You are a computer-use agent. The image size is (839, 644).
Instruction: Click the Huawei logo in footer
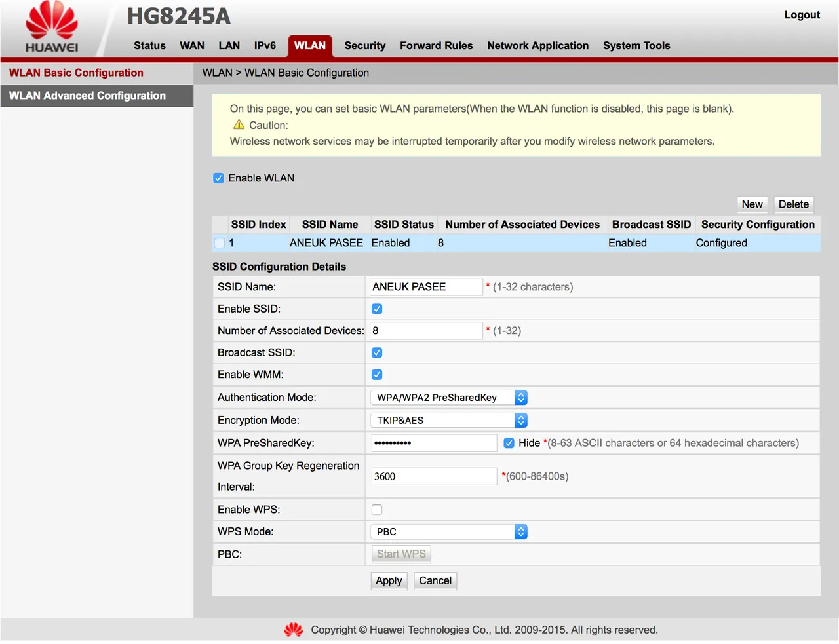coord(294,630)
